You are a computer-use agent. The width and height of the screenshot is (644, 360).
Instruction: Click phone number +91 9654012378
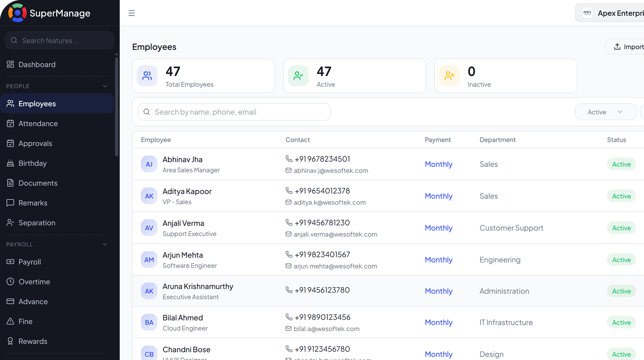click(x=322, y=191)
